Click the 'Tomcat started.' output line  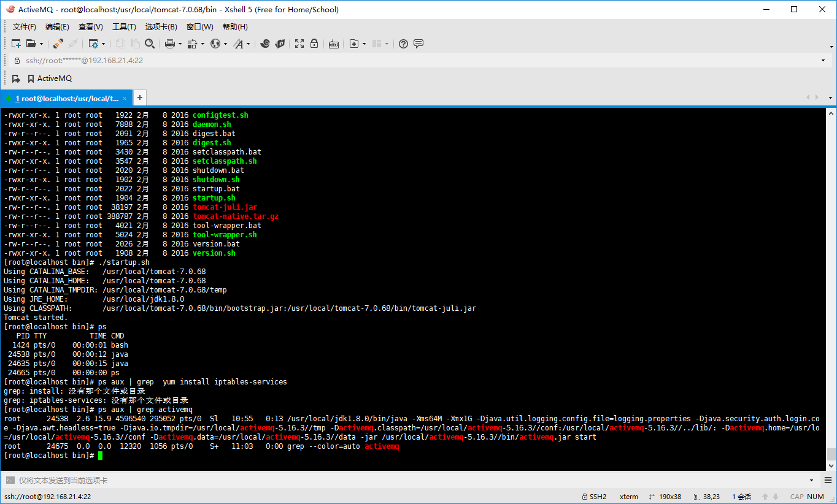(x=36, y=318)
